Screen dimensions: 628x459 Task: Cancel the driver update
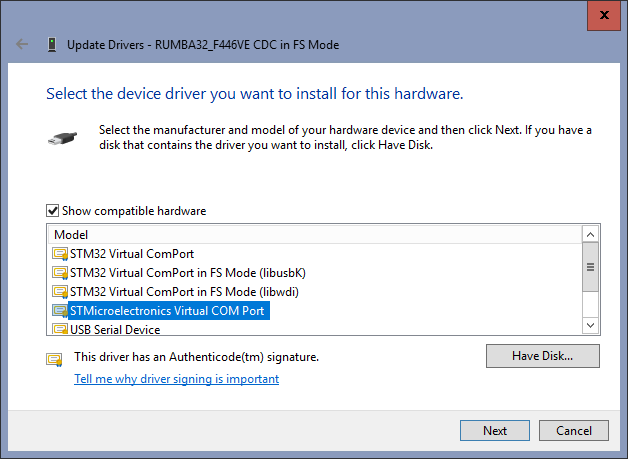[574, 431]
